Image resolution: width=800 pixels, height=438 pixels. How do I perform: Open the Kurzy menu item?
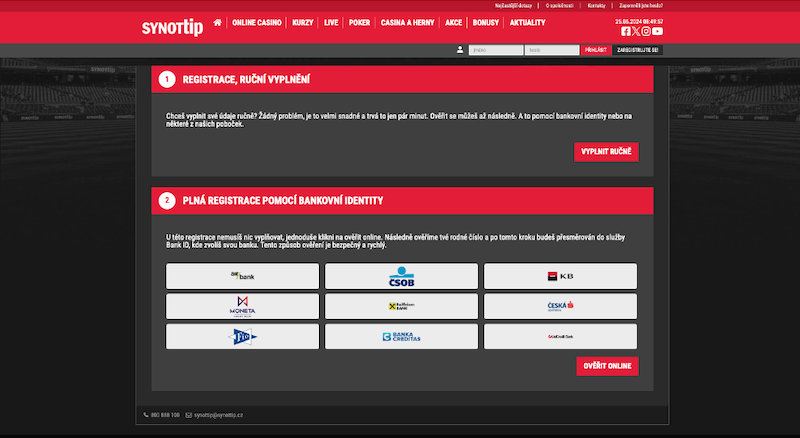click(x=303, y=22)
